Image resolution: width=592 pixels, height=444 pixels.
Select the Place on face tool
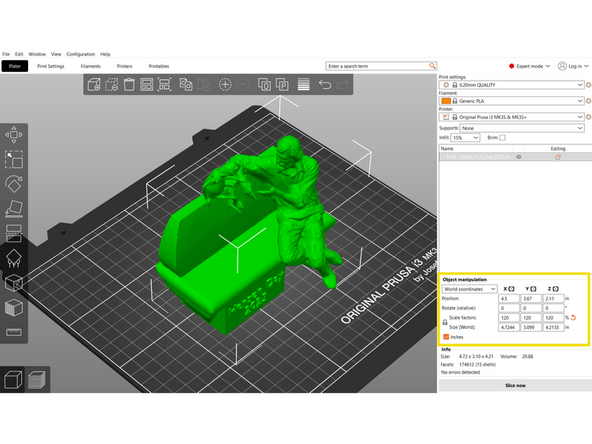14,209
